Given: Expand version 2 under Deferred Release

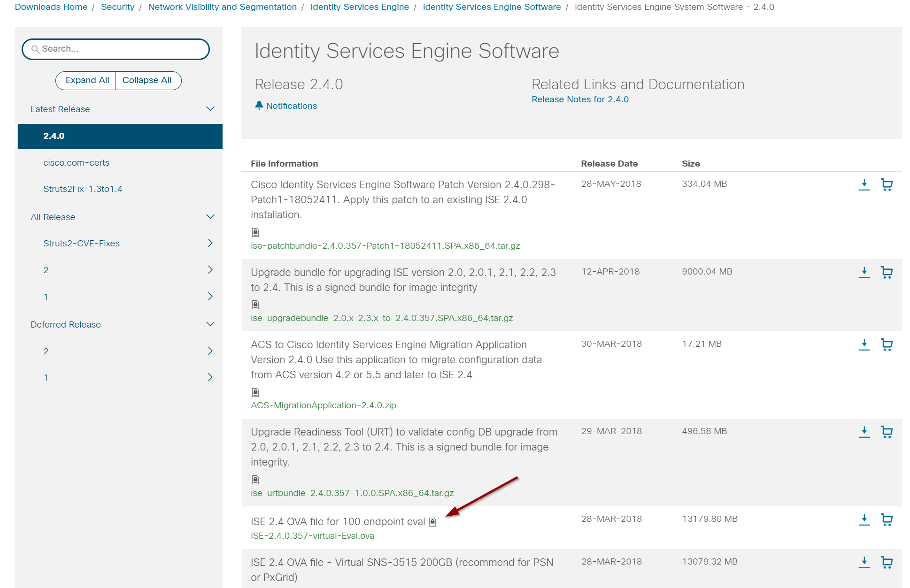Looking at the screenshot, I should 210,351.
